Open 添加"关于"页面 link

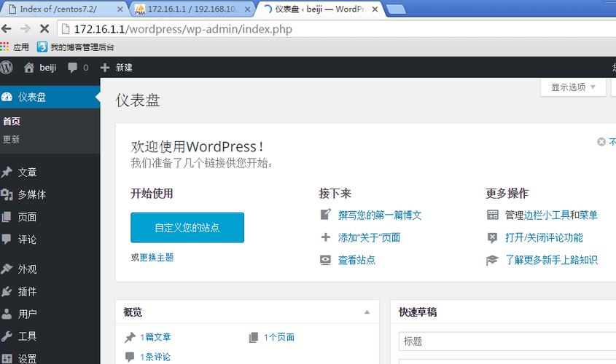(370, 237)
